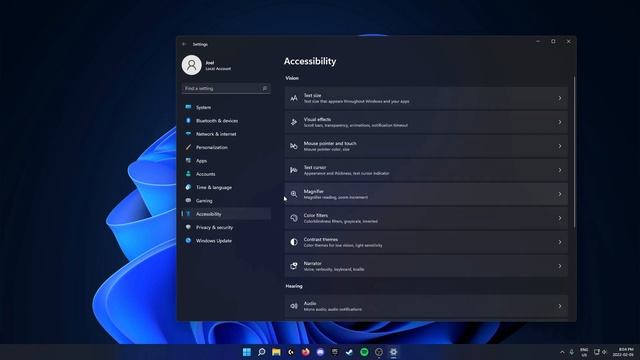Expand the Color filters chevron

coord(560,218)
